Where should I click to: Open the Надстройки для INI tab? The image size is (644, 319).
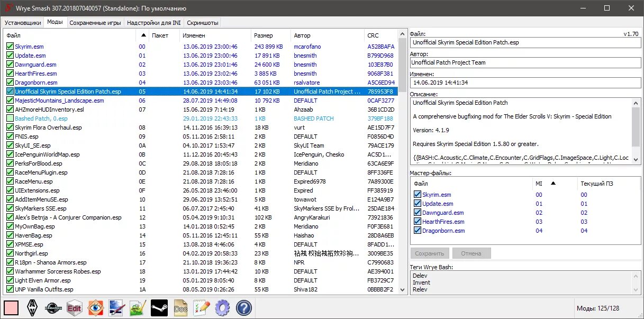click(154, 23)
